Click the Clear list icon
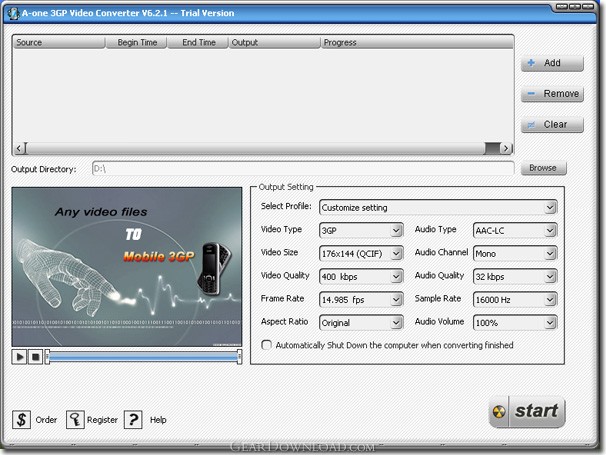This screenshot has height=455, width=606. click(531, 124)
